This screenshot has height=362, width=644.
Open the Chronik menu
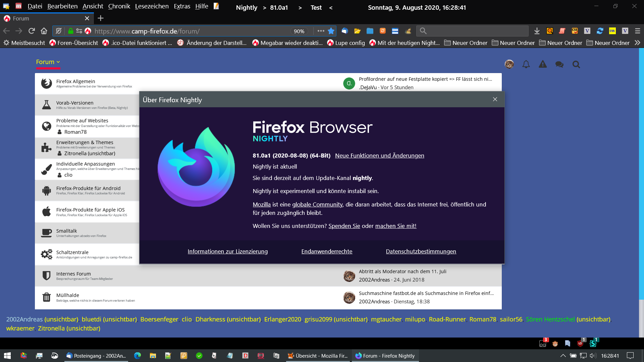[x=119, y=6]
